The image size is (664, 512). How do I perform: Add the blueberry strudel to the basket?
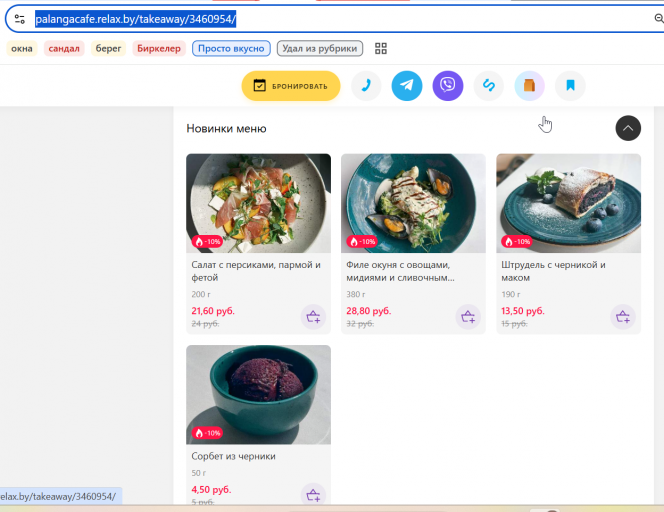[623, 317]
